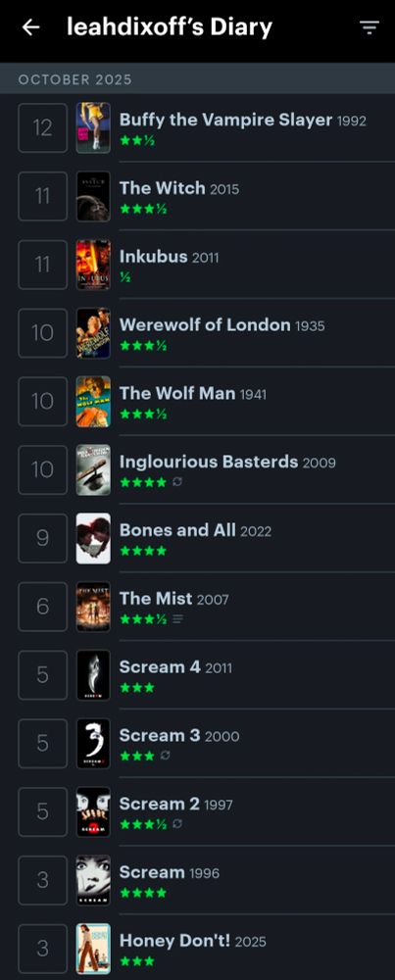The image size is (395, 980).
Task: Open Honey Don't! title
Action: tap(175, 941)
